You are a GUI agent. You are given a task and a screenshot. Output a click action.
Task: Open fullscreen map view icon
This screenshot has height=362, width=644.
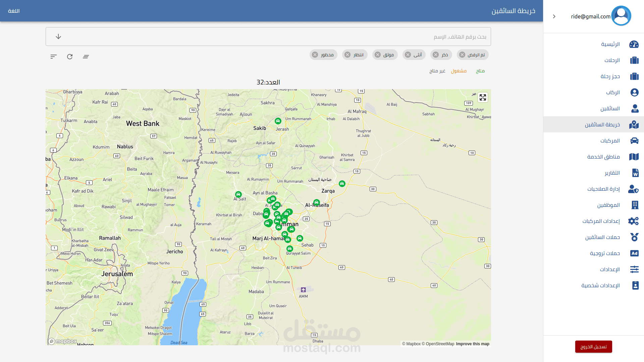click(483, 97)
